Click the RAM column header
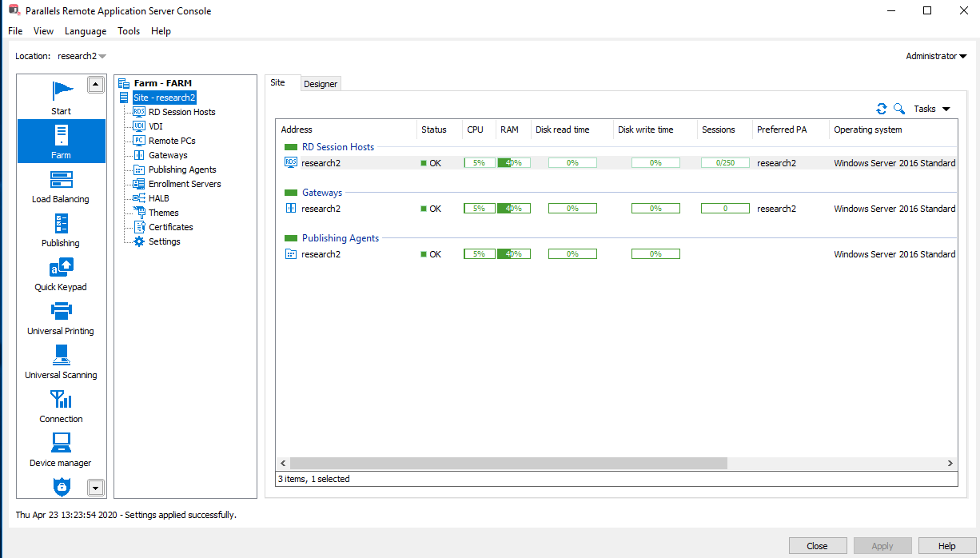Image resolution: width=980 pixels, height=558 pixels. click(x=513, y=130)
